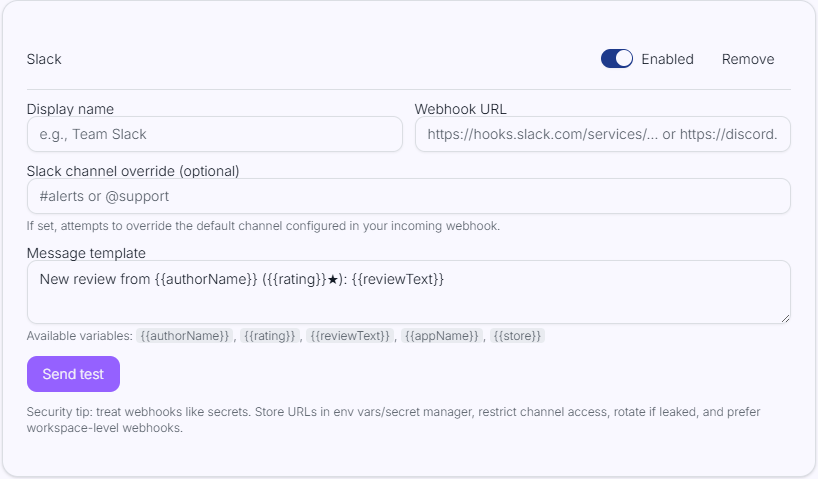Click the {{authorName}} variable chip
This screenshot has height=479, width=818.
[x=185, y=336]
